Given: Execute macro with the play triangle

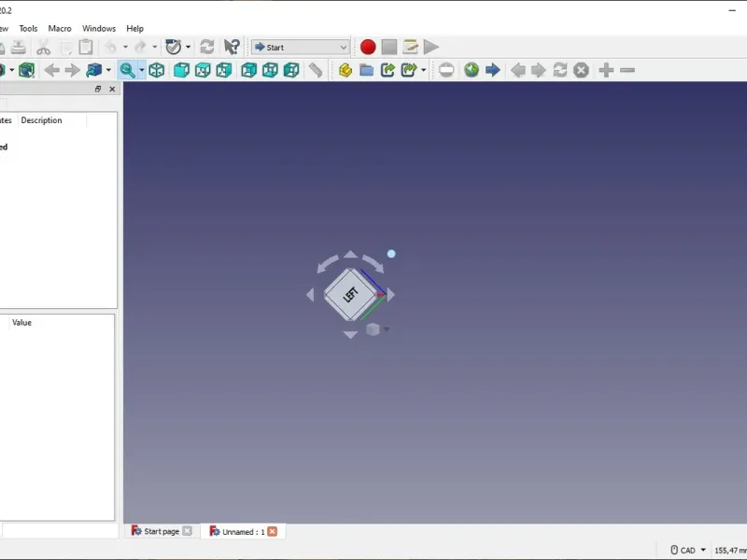Looking at the screenshot, I should (430, 48).
